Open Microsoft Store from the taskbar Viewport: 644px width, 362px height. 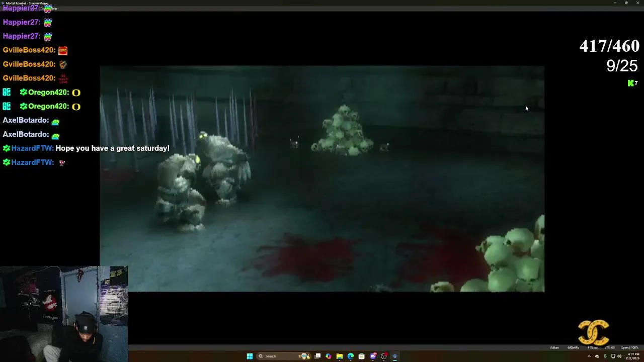coord(362,356)
